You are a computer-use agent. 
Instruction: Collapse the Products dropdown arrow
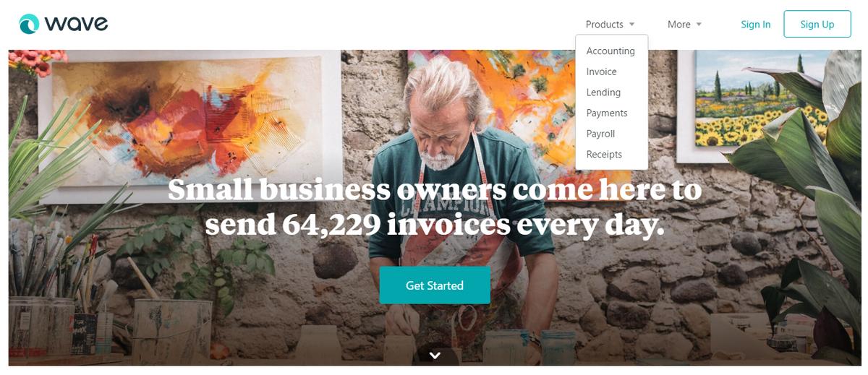tap(631, 25)
